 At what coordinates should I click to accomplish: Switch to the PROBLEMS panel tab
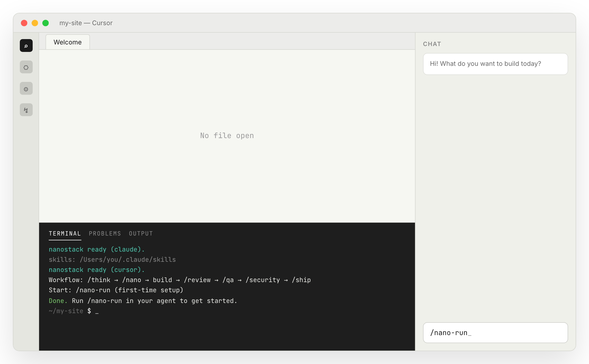tap(105, 233)
